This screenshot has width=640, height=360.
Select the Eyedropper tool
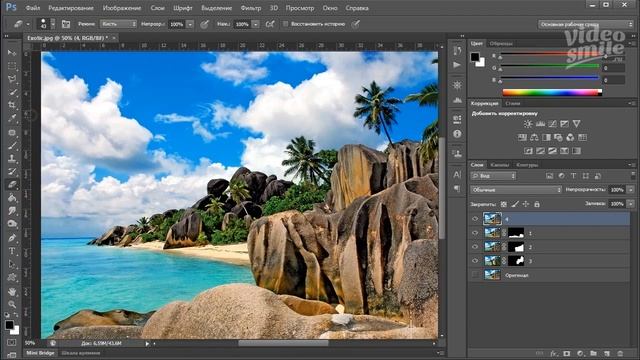tap(12, 118)
